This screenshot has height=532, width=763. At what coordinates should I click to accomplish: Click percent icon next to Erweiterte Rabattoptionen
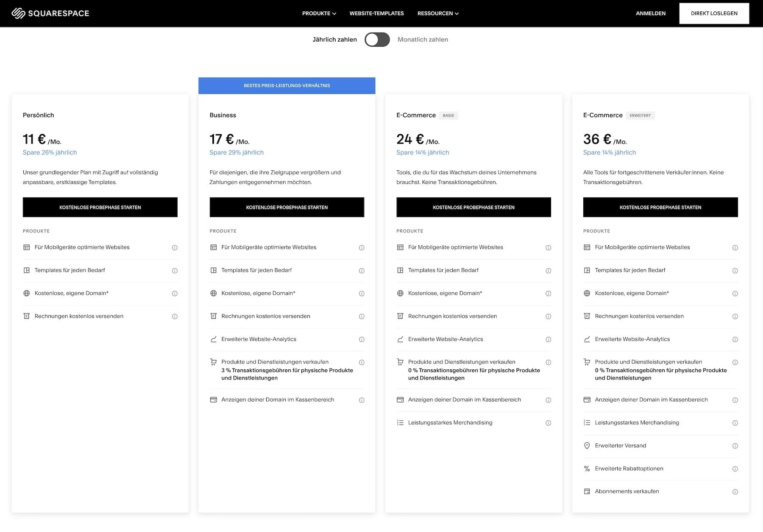point(587,468)
